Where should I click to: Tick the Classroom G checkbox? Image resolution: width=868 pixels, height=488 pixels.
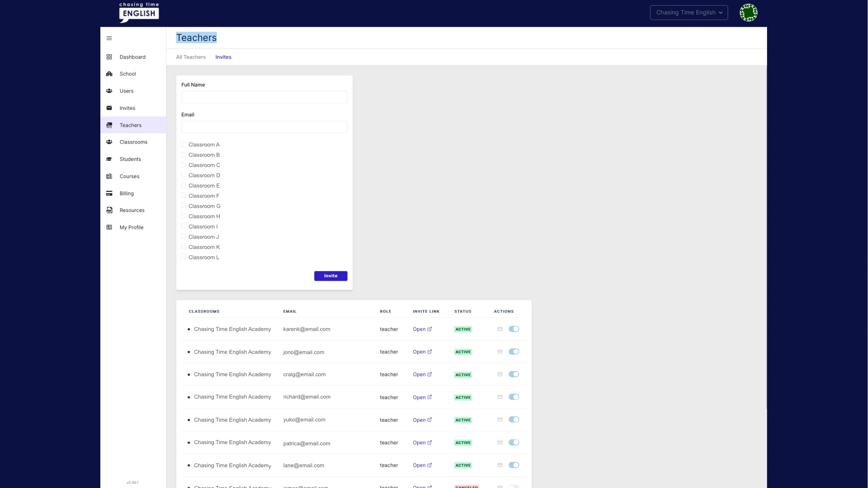click(184, 206)
